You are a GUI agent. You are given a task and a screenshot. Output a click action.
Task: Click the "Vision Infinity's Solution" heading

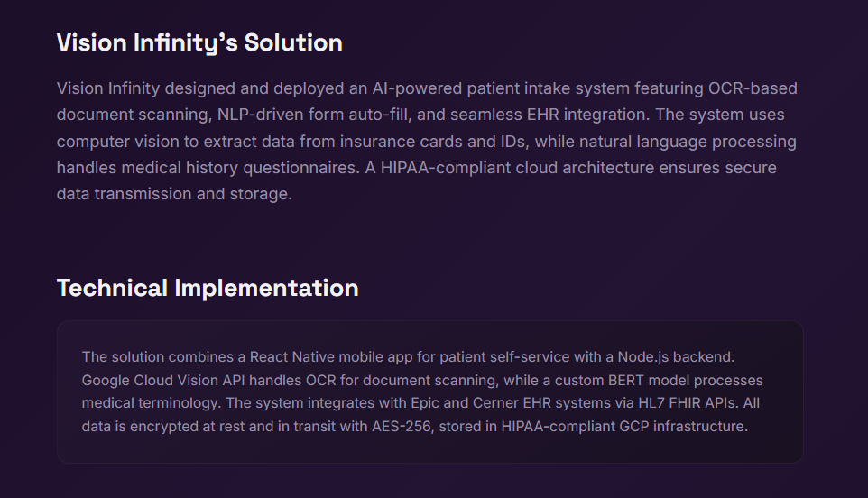(x=199, y=42)
